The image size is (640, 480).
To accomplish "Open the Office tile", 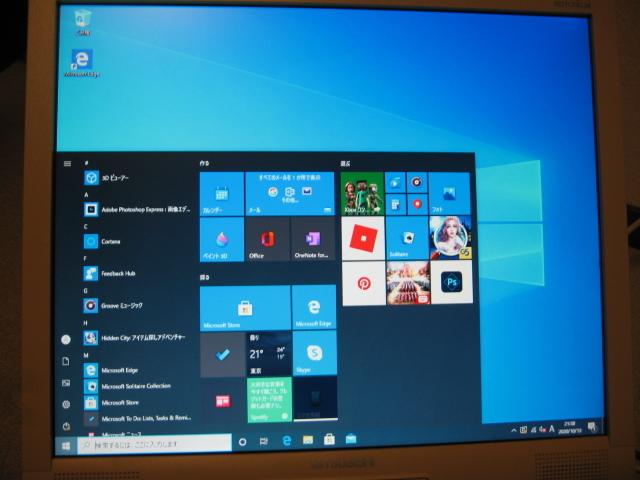I will click(x=267, y=239).
